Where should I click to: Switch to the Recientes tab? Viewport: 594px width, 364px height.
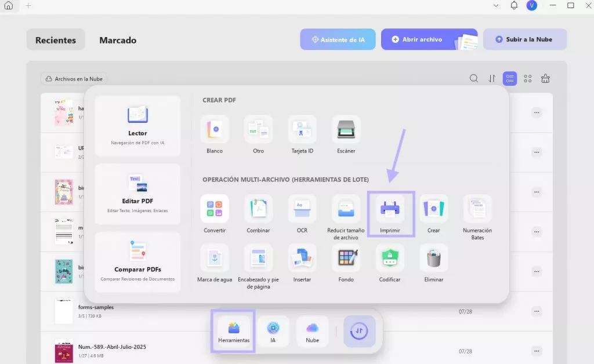56,40
